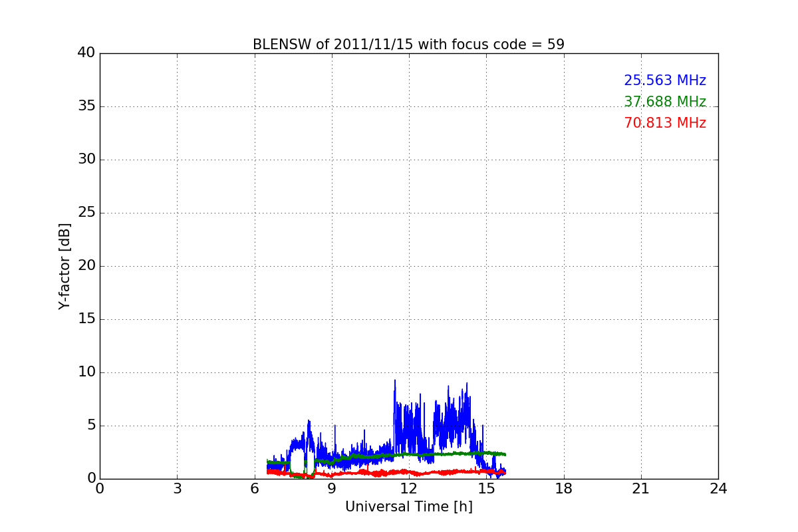The image size is (798, 532).
Task: Click x-axis tick label '3'
Action: pyautogui.click(x=177, y=489)
